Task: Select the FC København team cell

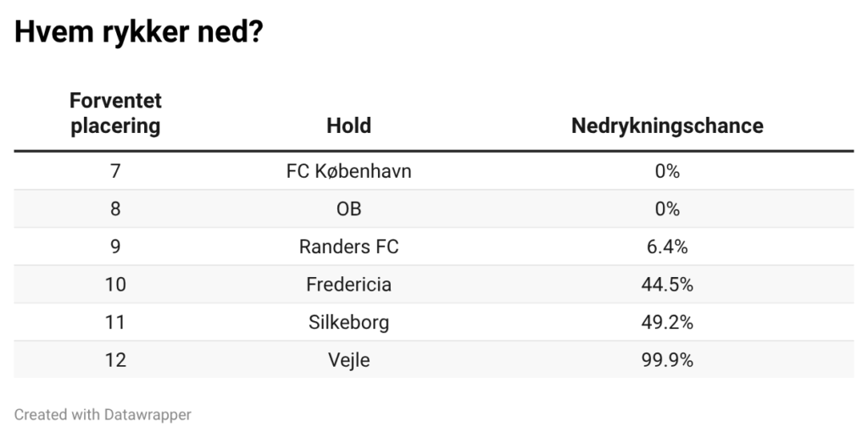Action: [348, 171]
